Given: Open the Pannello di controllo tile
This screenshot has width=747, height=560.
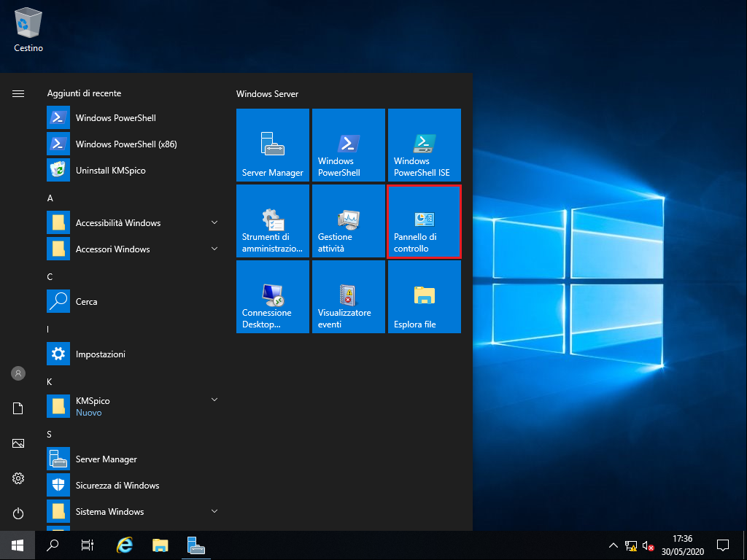Looking at the screenshot, I should 425,221.
